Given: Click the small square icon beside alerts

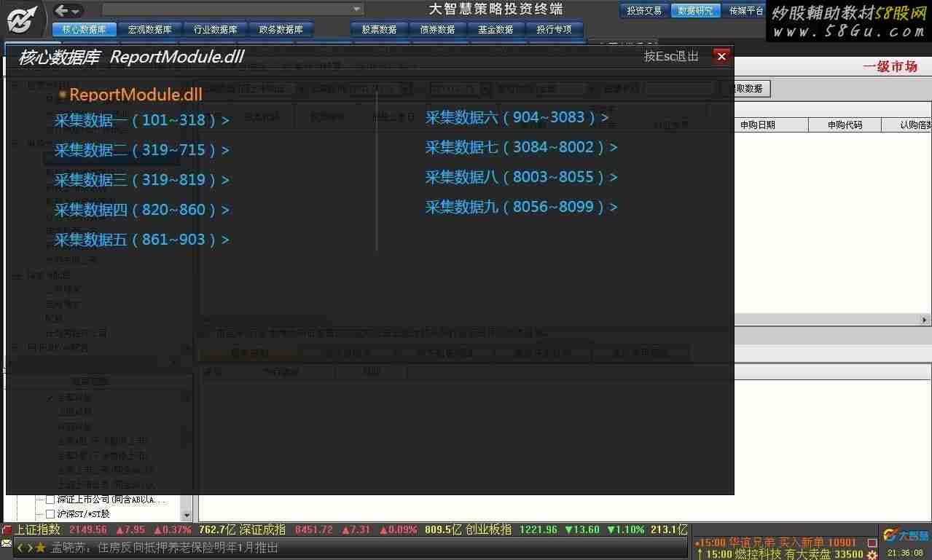Looking at the screenshot, I should 872,543.
